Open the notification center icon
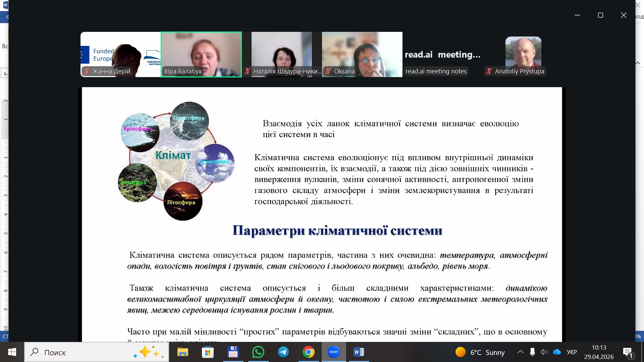The image size is (644, 362). (x=628, y=352)
